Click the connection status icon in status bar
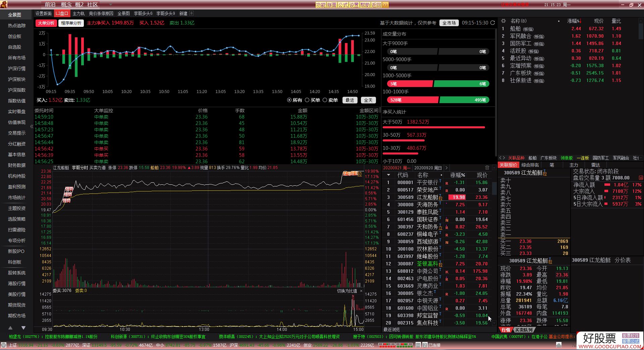The width and height of the screenshot is (644, 350). (418, 345)
